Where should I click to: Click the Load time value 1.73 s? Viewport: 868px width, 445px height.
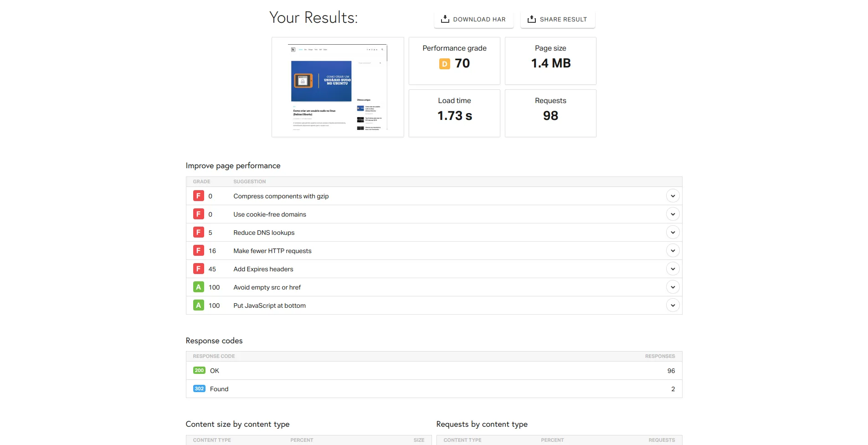tap(455, 116)
